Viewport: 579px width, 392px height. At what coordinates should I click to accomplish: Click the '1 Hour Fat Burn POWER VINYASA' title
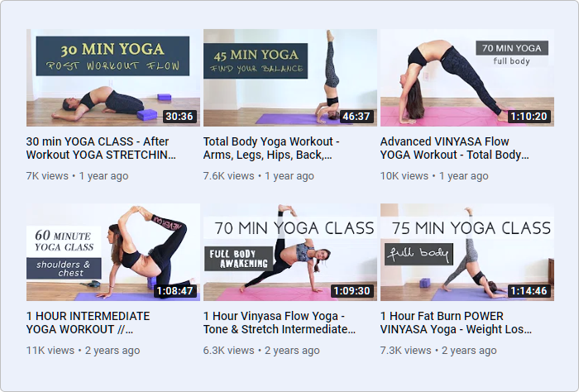pyautogui.click(x=456, y=323)
